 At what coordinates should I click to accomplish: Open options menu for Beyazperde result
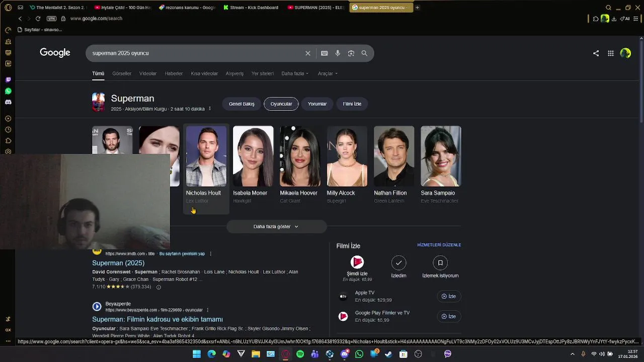click(x=207, y=310)
